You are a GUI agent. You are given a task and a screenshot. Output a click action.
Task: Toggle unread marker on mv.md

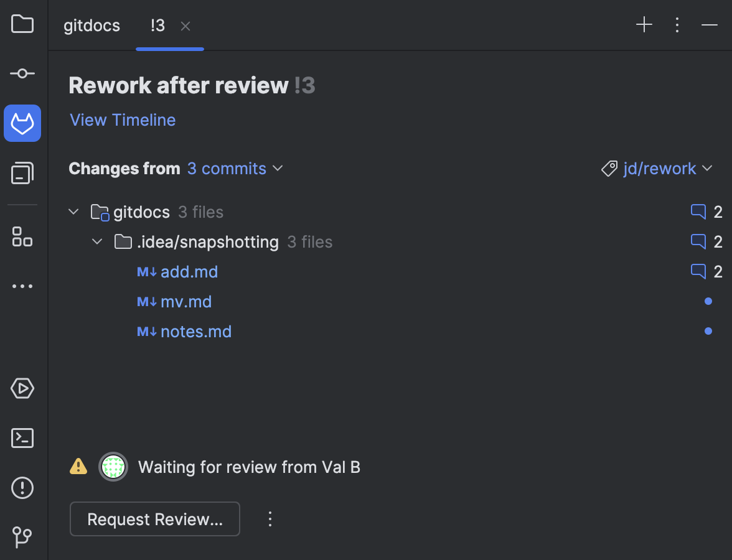pos(708,301)
